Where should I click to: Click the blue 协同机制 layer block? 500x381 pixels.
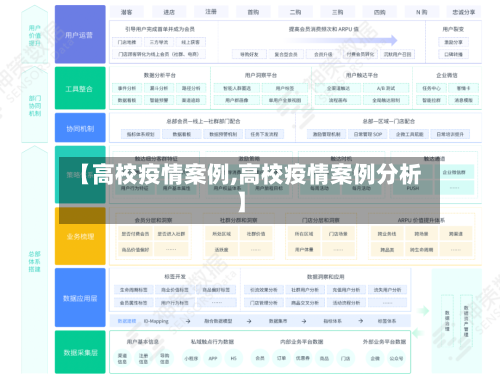click(x=80, y=128)
